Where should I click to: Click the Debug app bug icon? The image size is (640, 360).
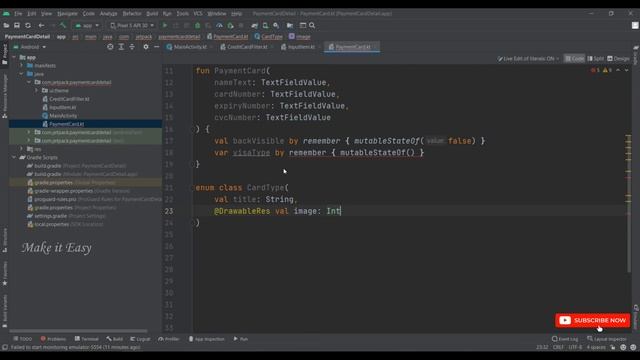pos(198,25)
